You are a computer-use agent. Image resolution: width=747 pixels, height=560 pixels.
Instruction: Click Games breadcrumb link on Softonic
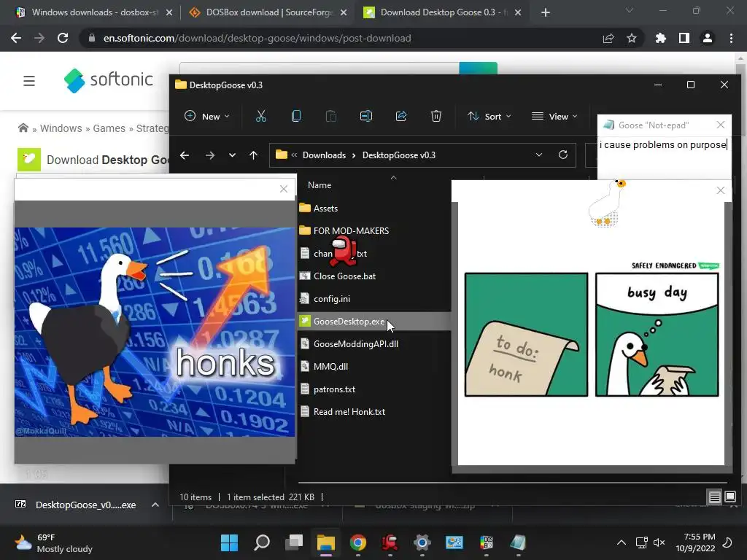click(109, 128)
